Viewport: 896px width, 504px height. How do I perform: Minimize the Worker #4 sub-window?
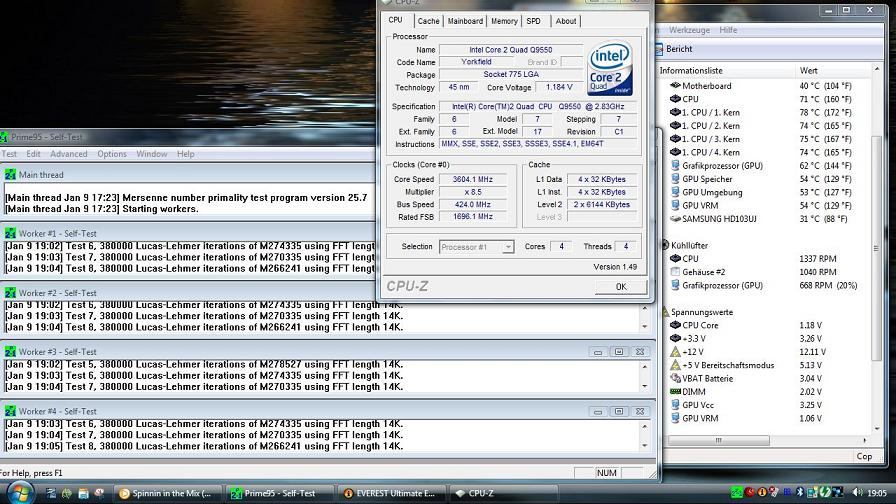tap(598, 411)
